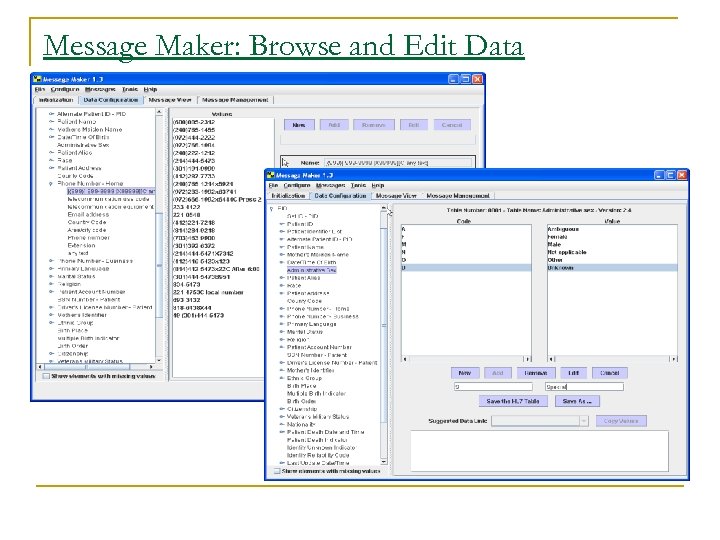Expand Religion node in back window tree
Screen dimensions: 720x540
coord(51,284)
